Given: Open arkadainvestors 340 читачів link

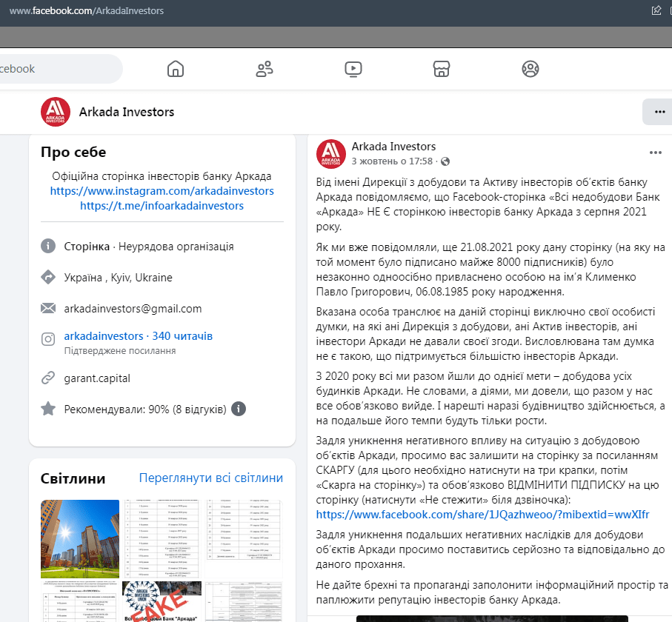Looking at the screenshot, I should pos(138,336).
